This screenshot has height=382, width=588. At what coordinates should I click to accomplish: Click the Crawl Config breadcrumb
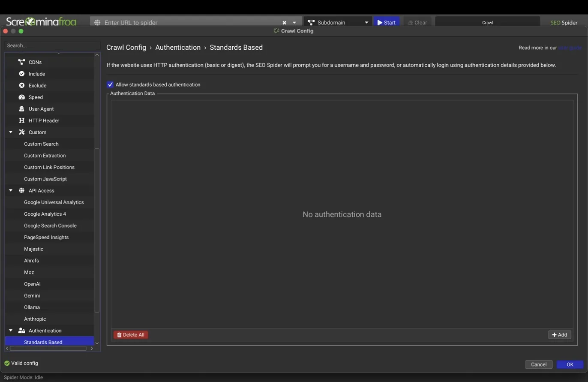coord(126,48)
